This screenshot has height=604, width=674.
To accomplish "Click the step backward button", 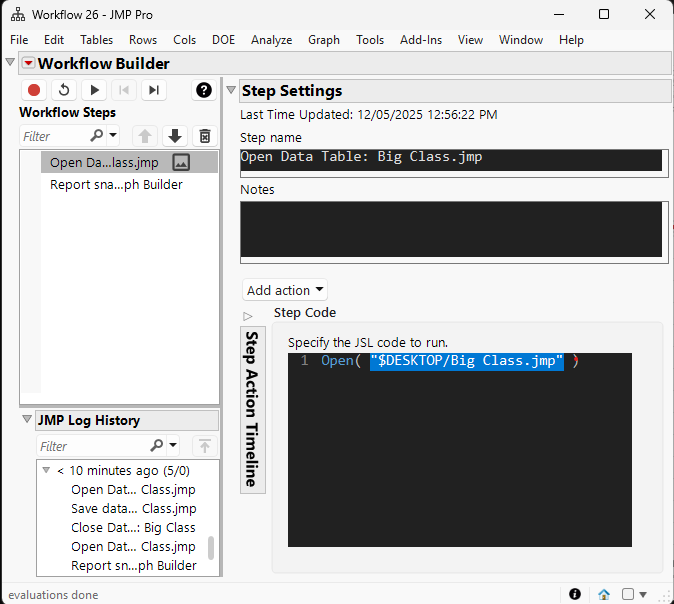I will (x=124, y=90).
